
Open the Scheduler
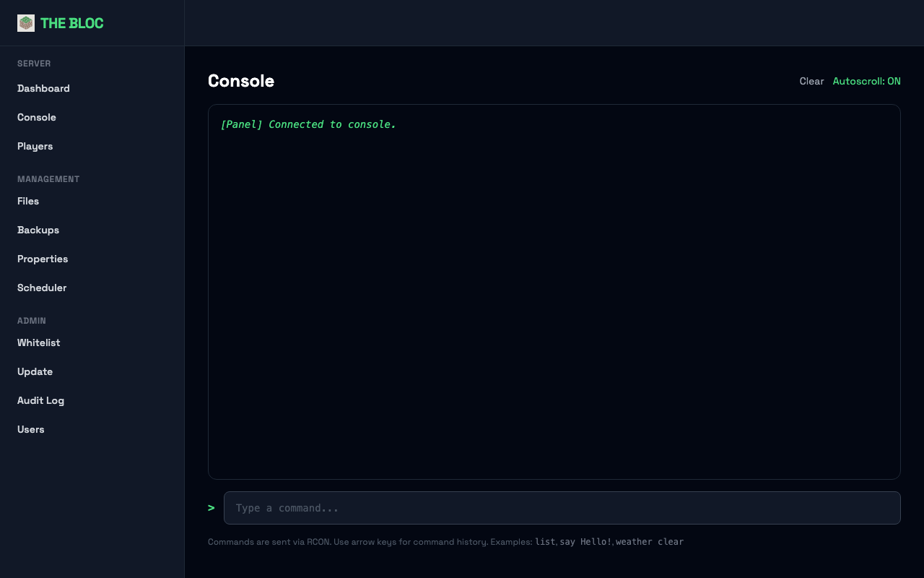point(42,288)
